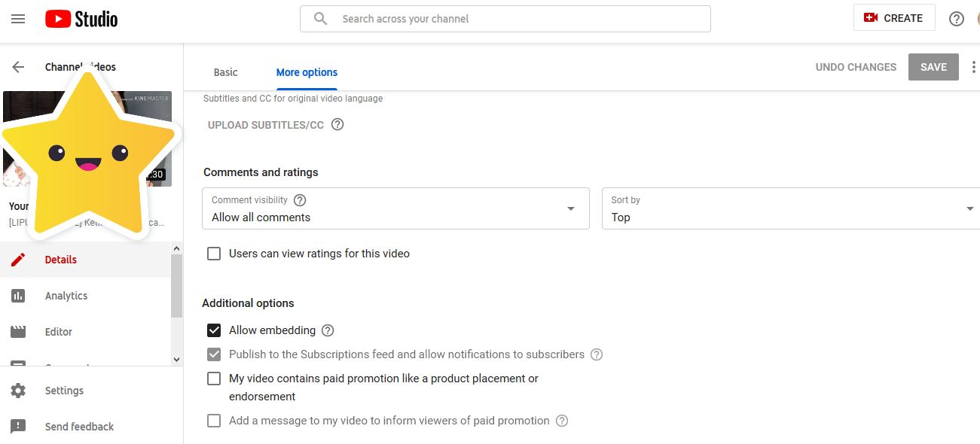The height and width of the screenshot is (444, 980).
Task: Switch to the Basic tab
Action: point(226,72)
